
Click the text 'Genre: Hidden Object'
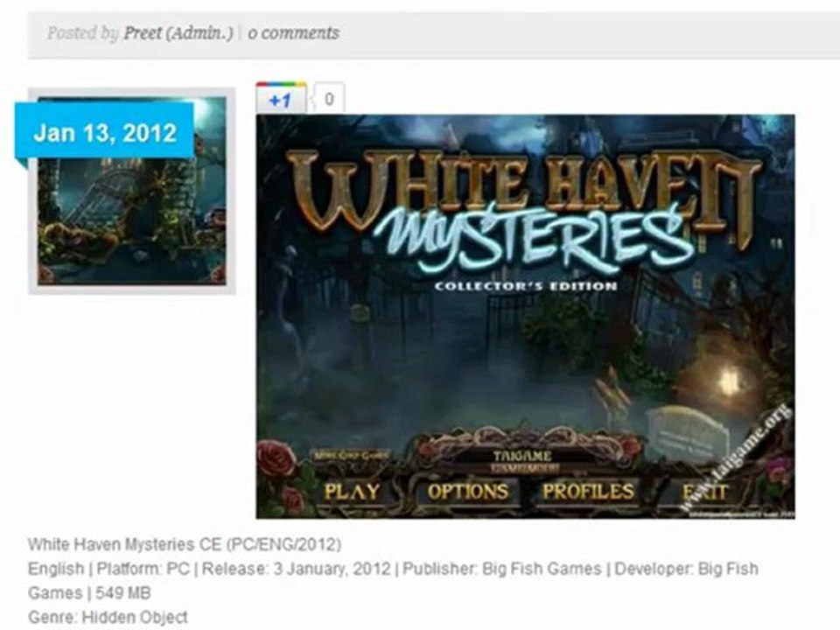tap(108, 617)
